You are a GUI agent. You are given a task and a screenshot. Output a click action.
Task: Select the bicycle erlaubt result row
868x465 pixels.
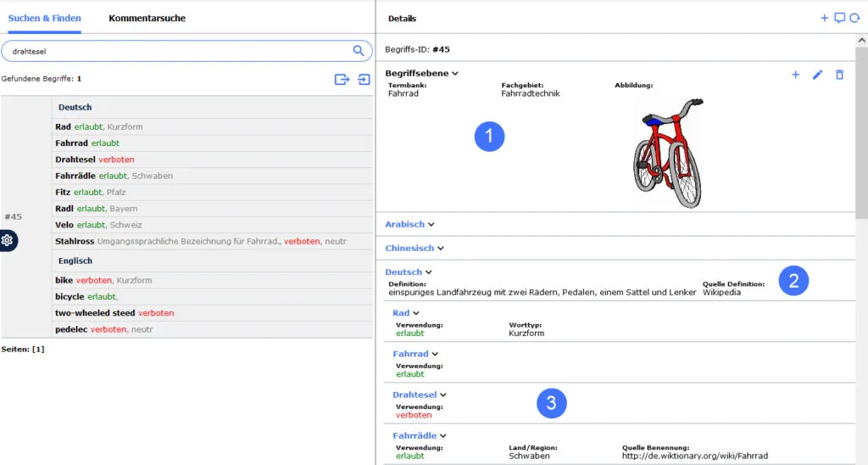(x=213, y=296)
